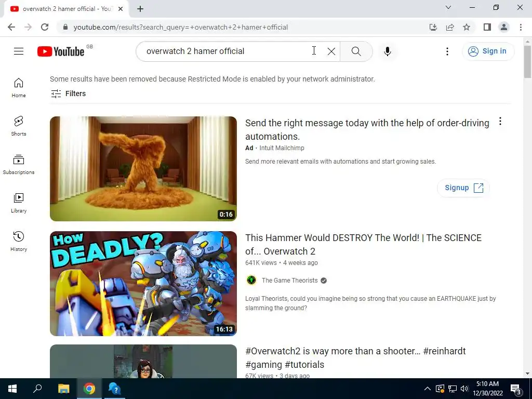Close the overwatch 2 hamer official tab
The image size is (532, 399).
(x=121, y=9)
